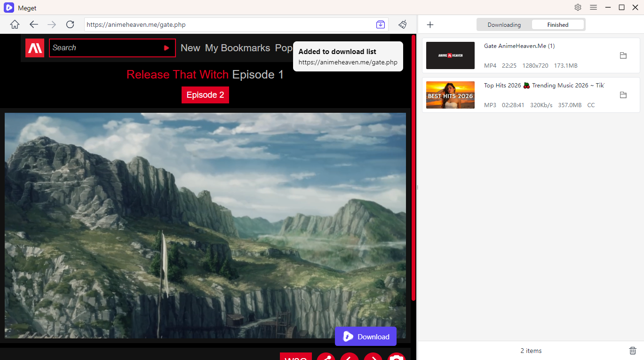Select New in the site menu bar
Screen dimensions: 644x360
coord(191,48)
